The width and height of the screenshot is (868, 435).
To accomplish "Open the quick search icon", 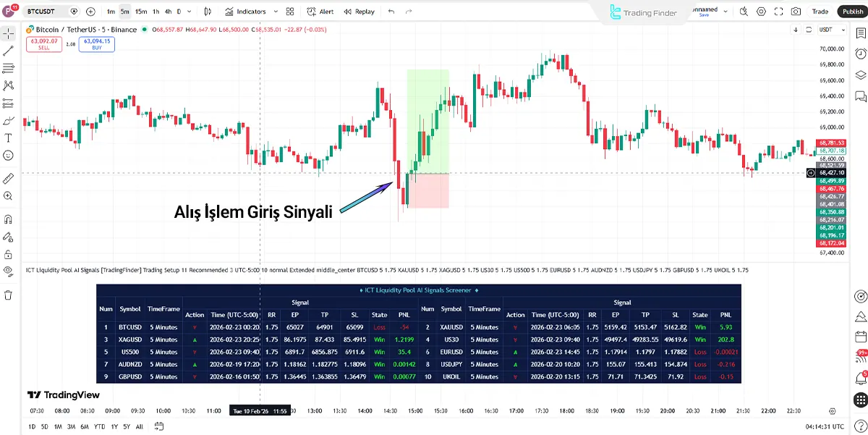I will click(744, 12).
